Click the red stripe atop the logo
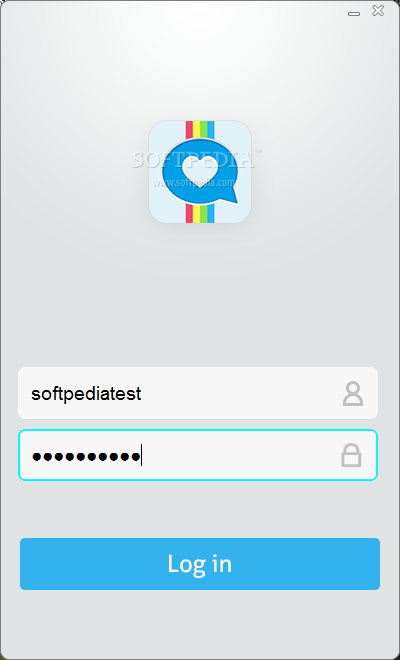Image resolution: width=400 pixels, height=660 pixels. pyautogui.click(x=189, y=130)
